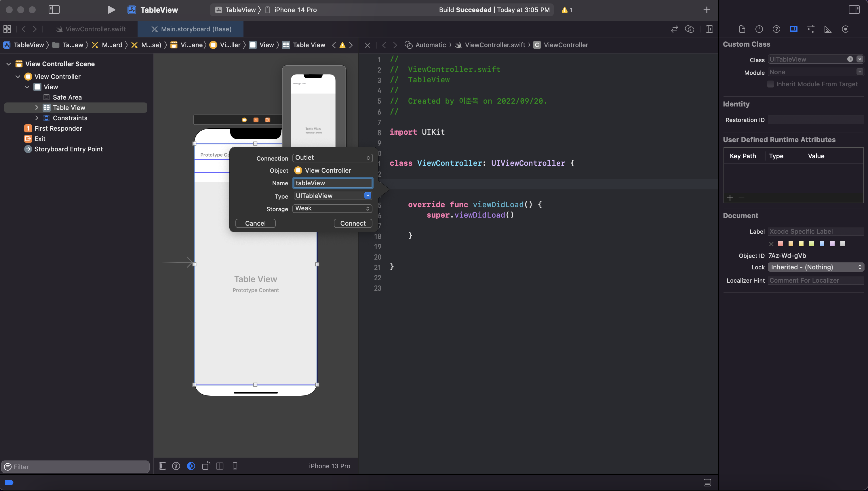The image size is (868, 491).
Task: Click the Cancel button
Action: click(x=255, y=223)
